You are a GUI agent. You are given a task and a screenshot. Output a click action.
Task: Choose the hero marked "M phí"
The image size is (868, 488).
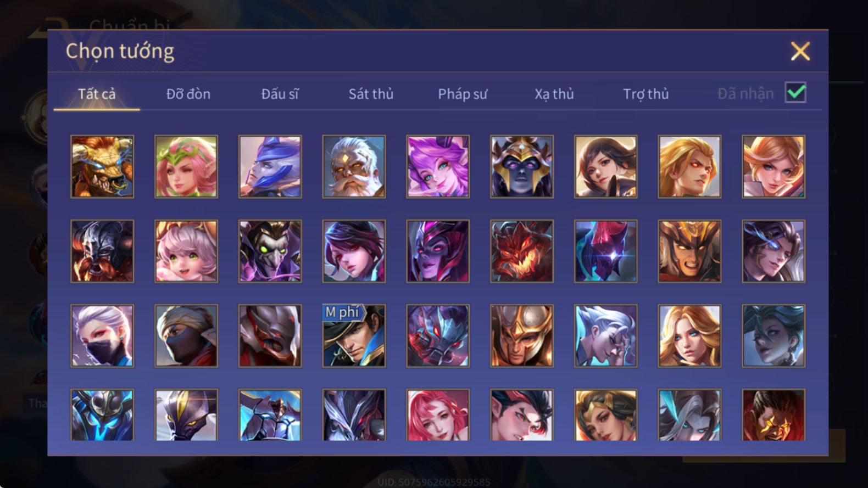[354, 336]
